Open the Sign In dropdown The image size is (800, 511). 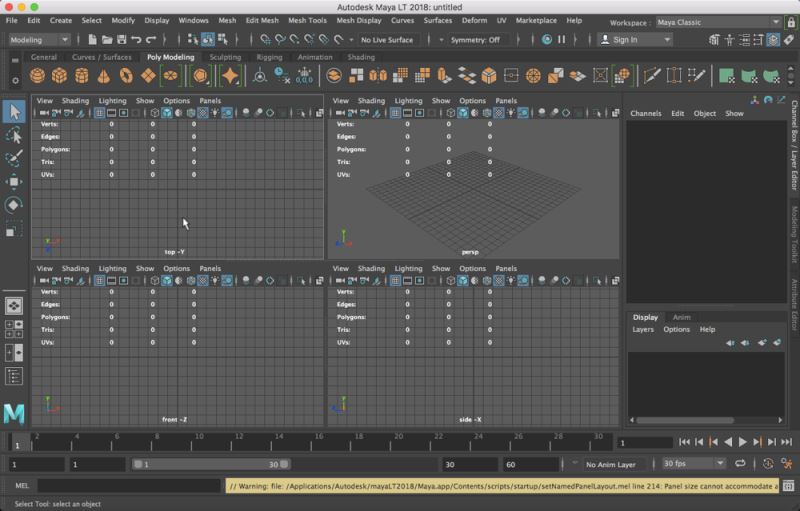(x=635, y=40)
